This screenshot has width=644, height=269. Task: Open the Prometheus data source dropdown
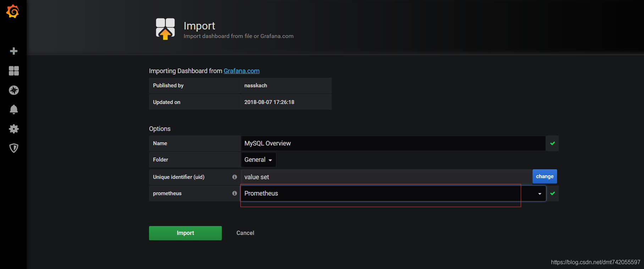click(x=393, y=193)
